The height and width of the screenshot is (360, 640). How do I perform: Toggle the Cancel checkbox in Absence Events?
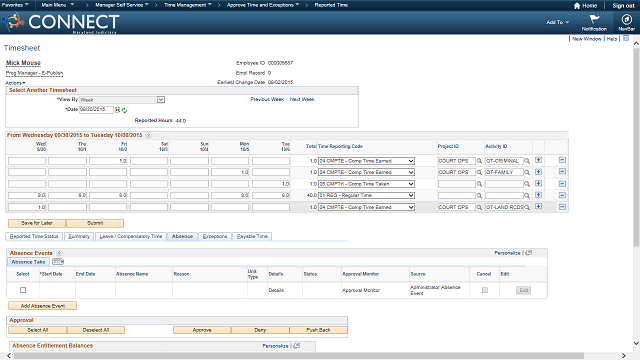pyautogui.click(x=484, y=290)
